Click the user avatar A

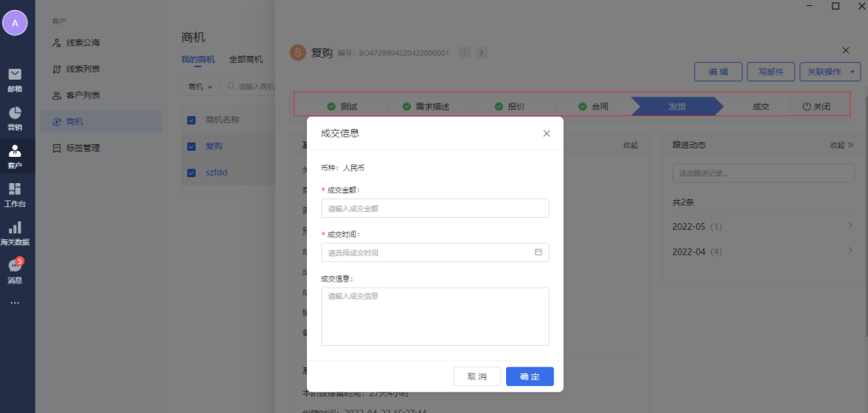pyautogui.click(x=14, y=23)
